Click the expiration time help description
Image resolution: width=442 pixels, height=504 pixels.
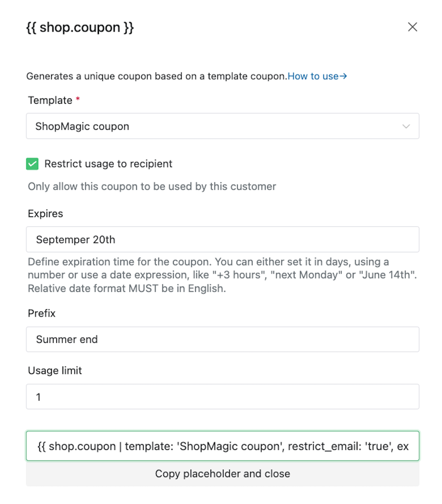point(222,275)
